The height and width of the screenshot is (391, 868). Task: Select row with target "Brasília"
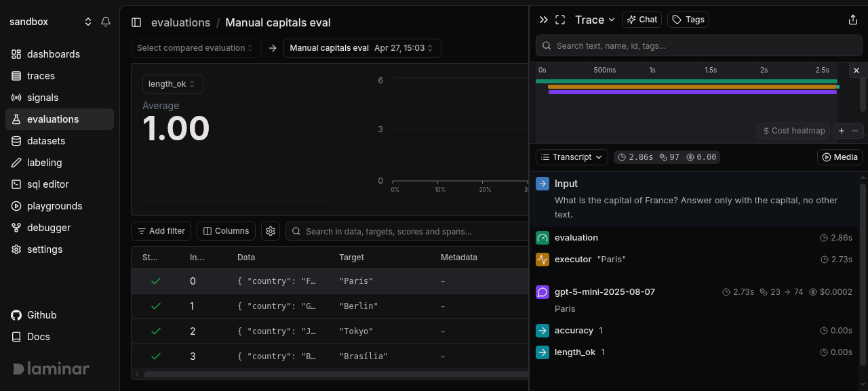330,356
